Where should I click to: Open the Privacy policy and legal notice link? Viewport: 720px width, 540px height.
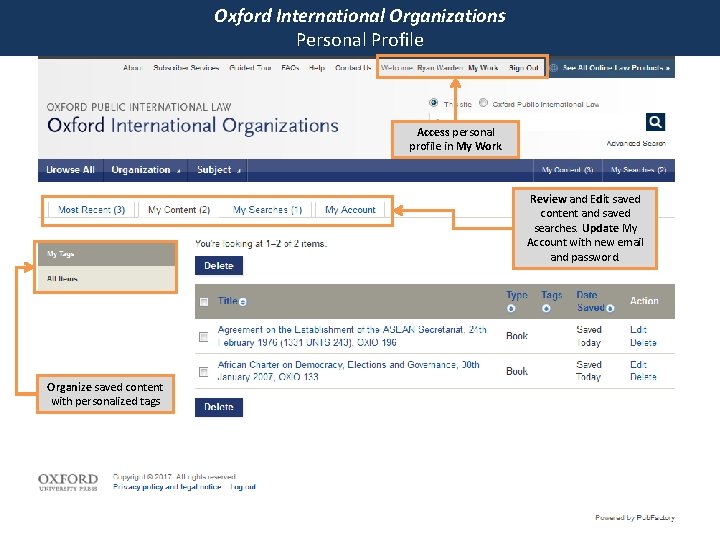click(x=167, y=487)
